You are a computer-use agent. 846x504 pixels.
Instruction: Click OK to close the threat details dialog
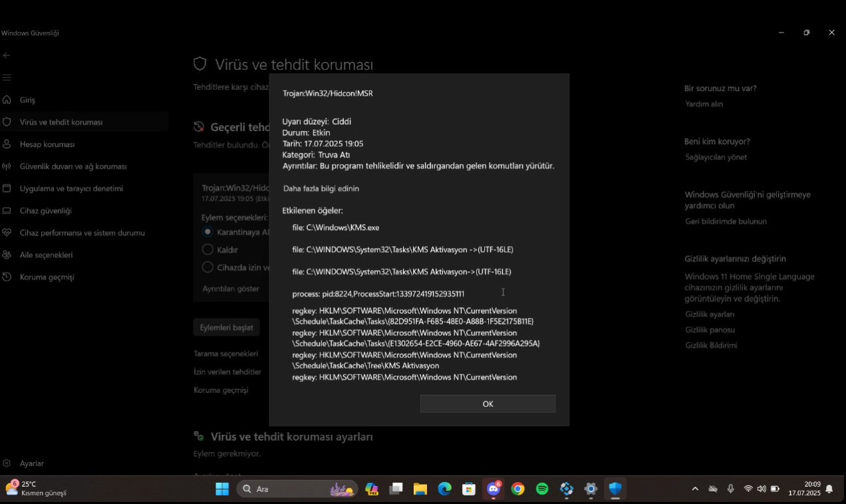pos(488,404)
